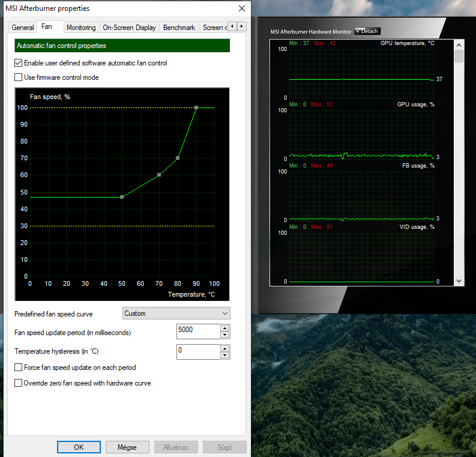The height and width of the screenshot is (457, 476).
Task: Click the MSI Afterburner Hardware Monitor title
Action: coord(310,32)
